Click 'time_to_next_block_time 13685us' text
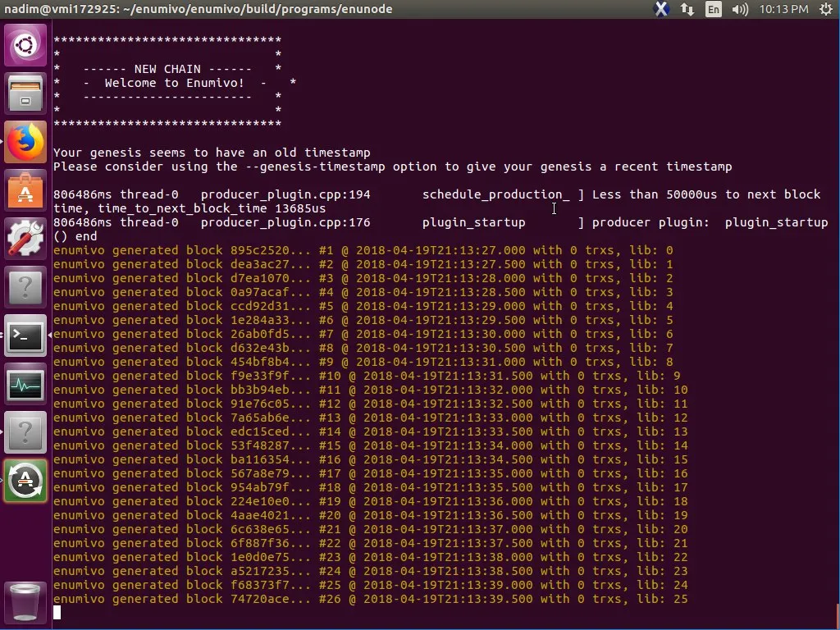The height and width of the screenshot is (630, 840). [212, 208]
